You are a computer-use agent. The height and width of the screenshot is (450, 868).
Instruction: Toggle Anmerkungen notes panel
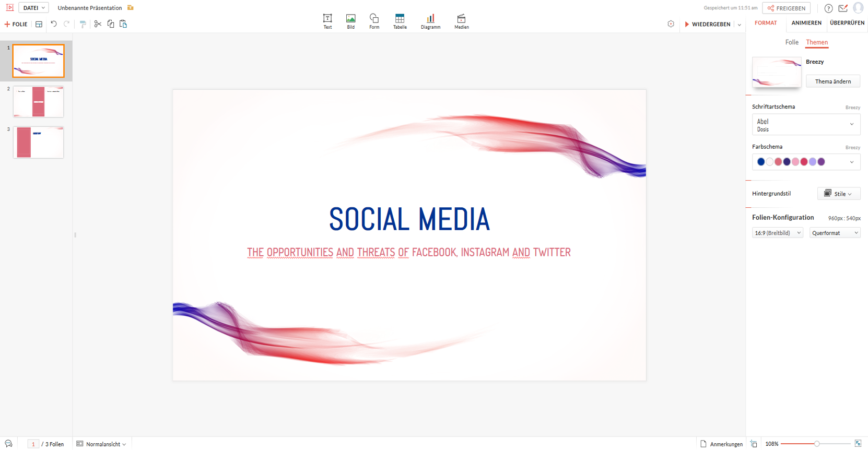point(721,444)
